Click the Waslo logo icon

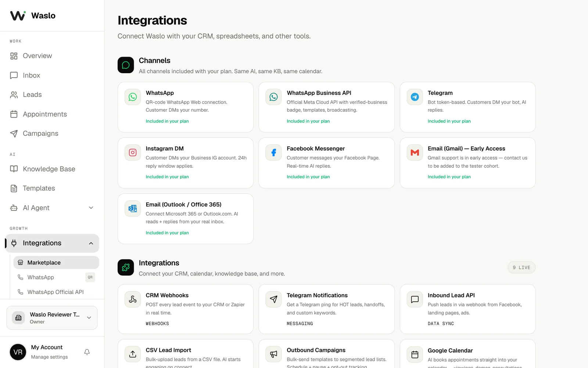(x=18, y=15)
